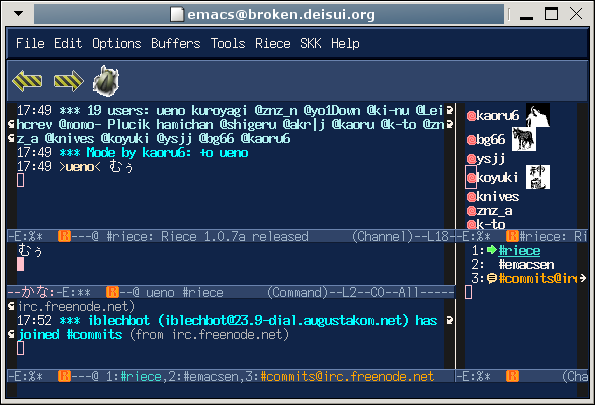Screen dimensions: 595x405
Task: Open the Riece menu
Action: pyautogui.click(x=272, y=43)
